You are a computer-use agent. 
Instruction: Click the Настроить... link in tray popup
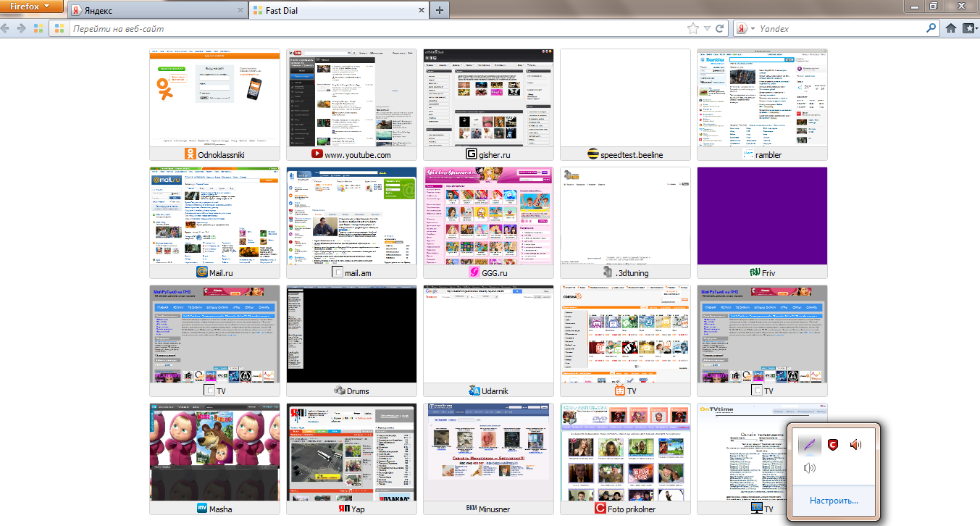pyautogui.click(x=834, y=501)
